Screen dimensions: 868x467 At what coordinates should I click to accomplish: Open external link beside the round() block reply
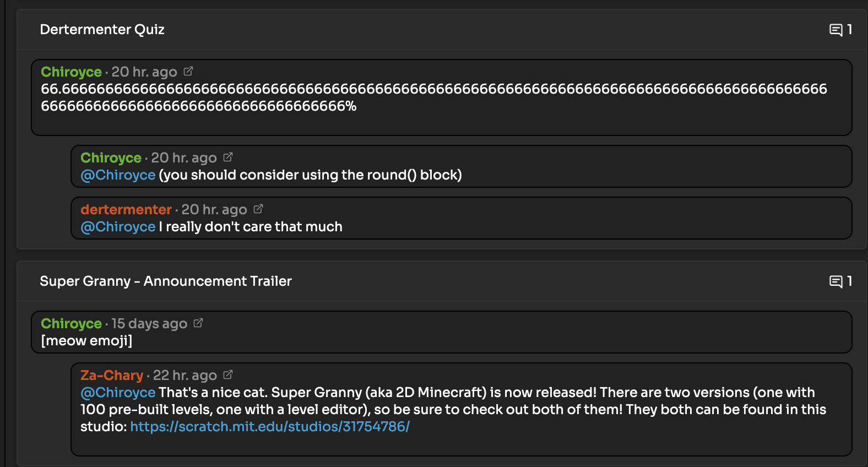pyautogui.click(x=227, y=157)
